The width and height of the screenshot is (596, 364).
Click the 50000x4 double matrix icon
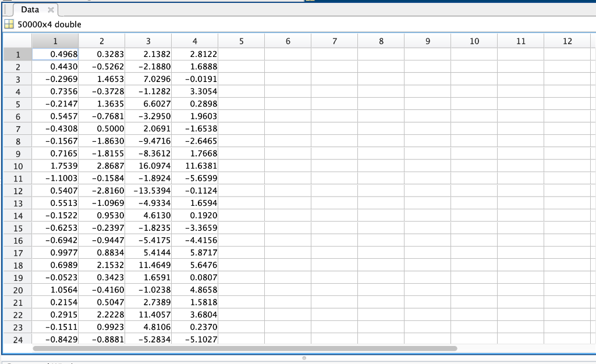pos(9,24)
